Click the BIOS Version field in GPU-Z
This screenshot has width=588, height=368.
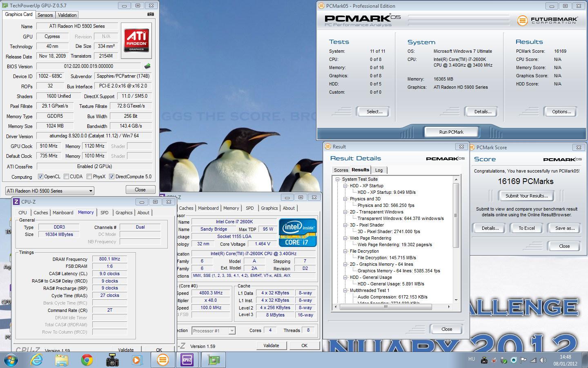point(89,66)
